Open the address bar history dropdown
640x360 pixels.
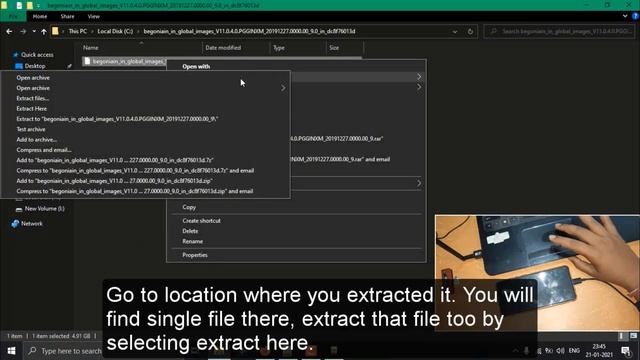[x=455, y=31]
